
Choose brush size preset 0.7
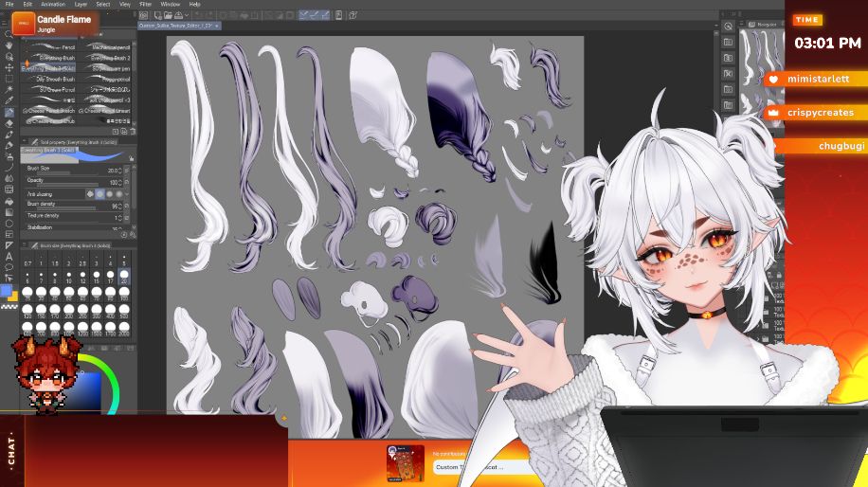[x=27, y=260]
